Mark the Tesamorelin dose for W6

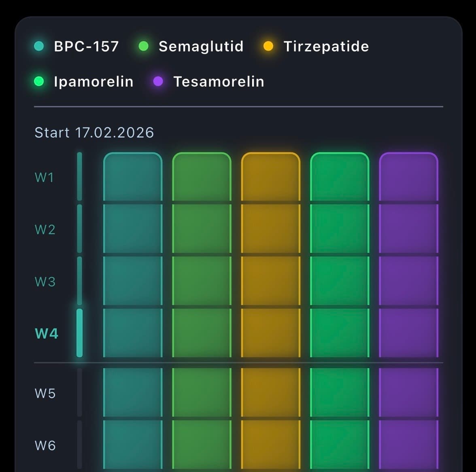[409, 445]
